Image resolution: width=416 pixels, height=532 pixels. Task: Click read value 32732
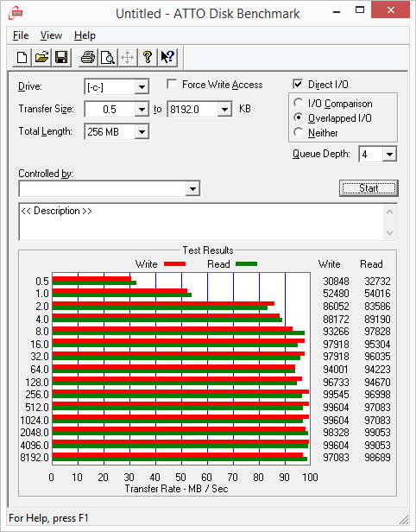pos(377,281)
